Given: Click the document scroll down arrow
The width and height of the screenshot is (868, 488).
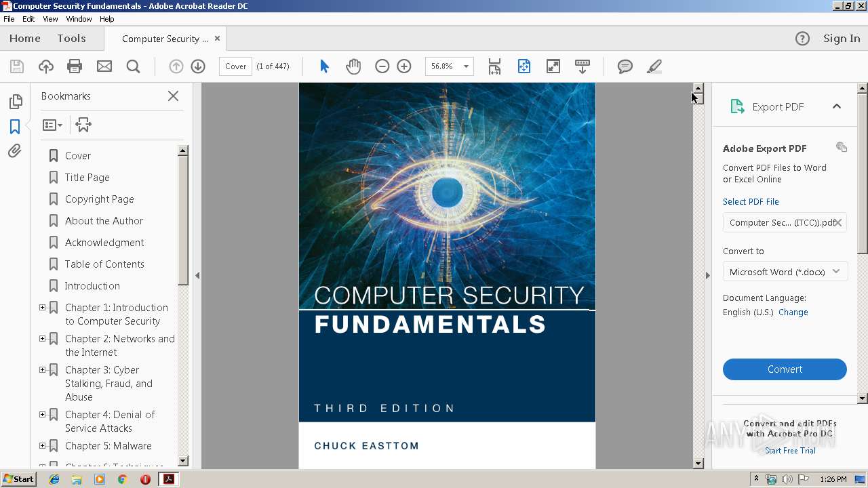Looking at the screenshot, I should click(698, 464).
